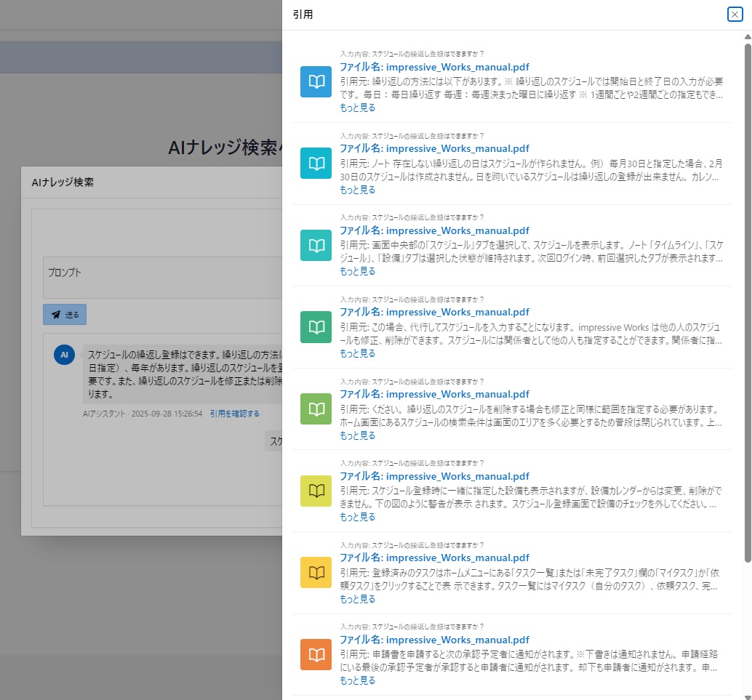This screenshot has height=700, width=752.
Task: Click the yellow-green book icon on the sixth citation
Action: 315,491
